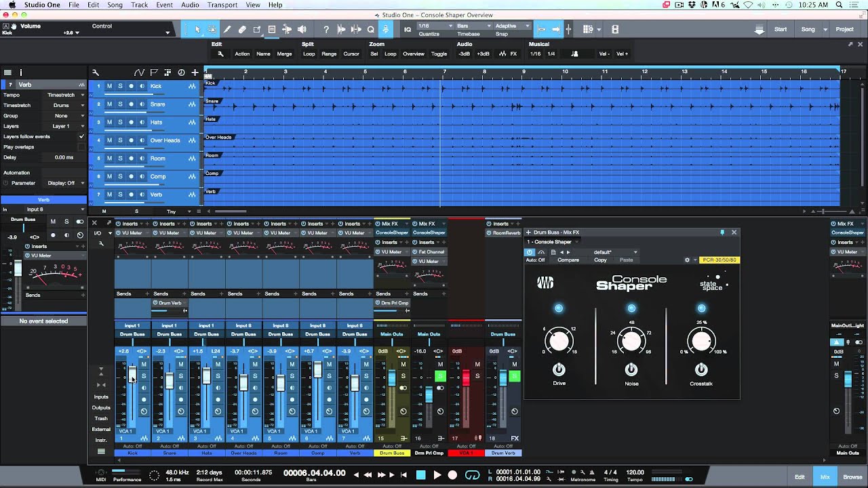Click the Edit wrench macro icon
This screenshot has height=488, width=868.
point(220,54)
